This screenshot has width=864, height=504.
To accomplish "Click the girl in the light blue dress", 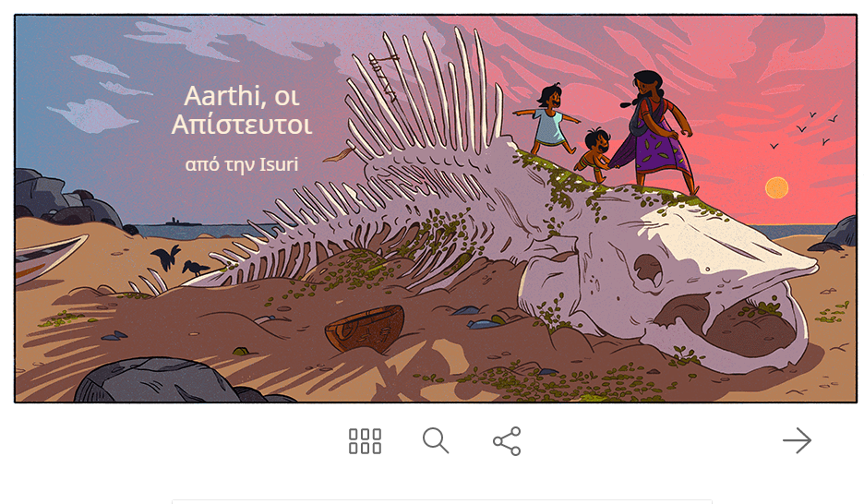I will pos(548,118).
